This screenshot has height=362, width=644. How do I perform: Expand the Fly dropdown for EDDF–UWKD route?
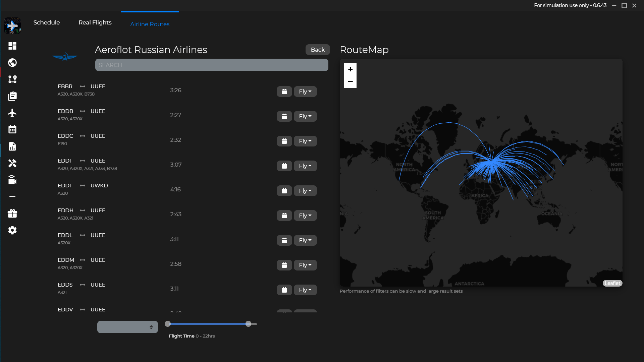305,191
